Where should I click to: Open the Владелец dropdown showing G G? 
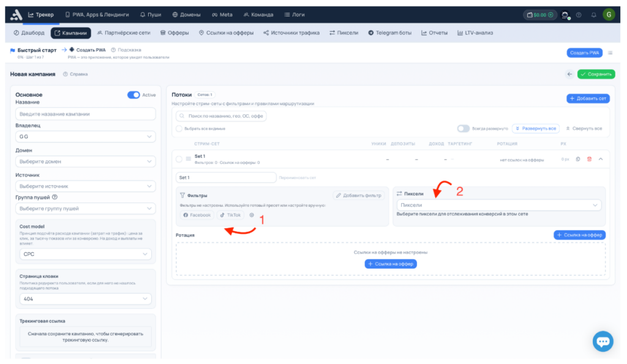pos(86,136)
